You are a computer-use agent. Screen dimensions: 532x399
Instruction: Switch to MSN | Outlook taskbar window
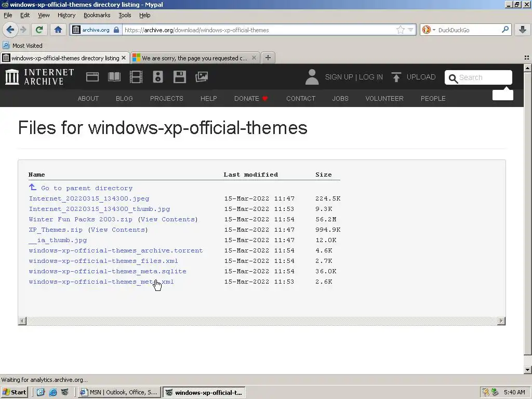(x=119, y=392)
